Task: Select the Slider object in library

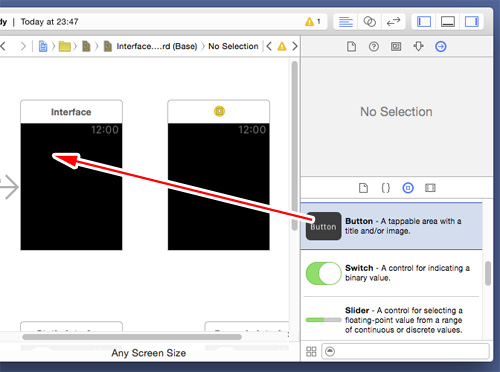Action: 391,319
